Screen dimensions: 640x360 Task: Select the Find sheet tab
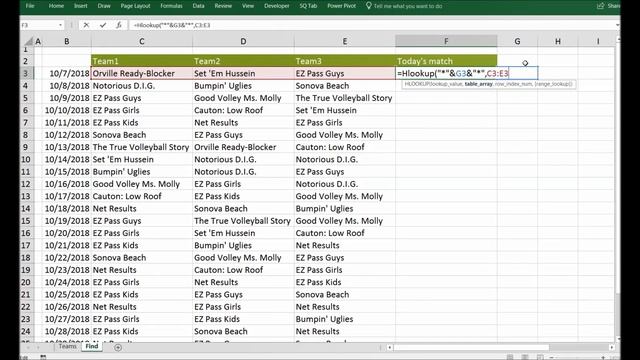click(x=92, y=346)
